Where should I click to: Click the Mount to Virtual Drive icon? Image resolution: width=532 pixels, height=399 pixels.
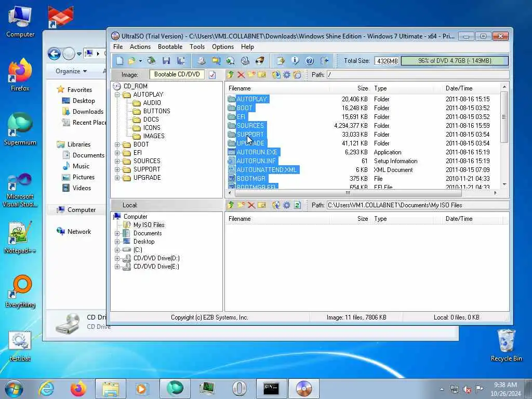[245, 61]
